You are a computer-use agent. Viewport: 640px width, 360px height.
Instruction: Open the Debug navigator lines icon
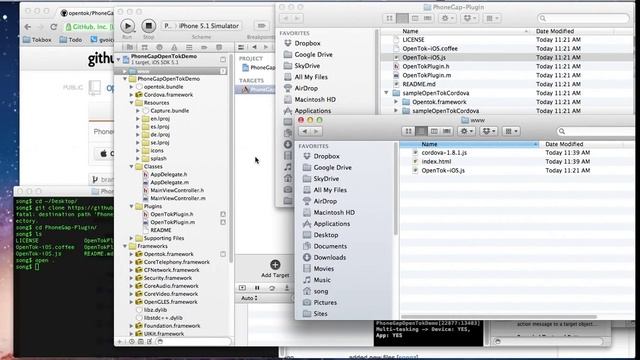pyautogui.click(x=189, y=47)
